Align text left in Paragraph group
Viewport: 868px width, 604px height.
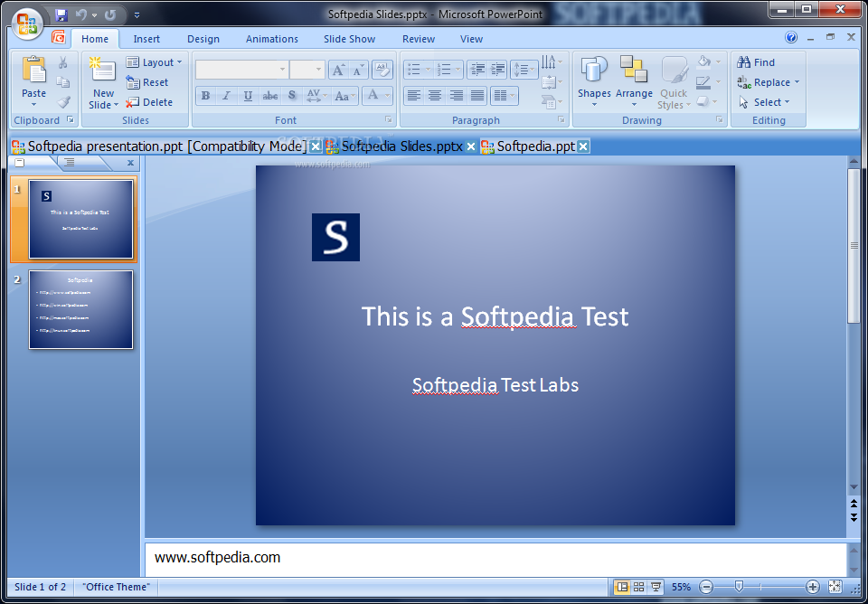pos(413,96)
